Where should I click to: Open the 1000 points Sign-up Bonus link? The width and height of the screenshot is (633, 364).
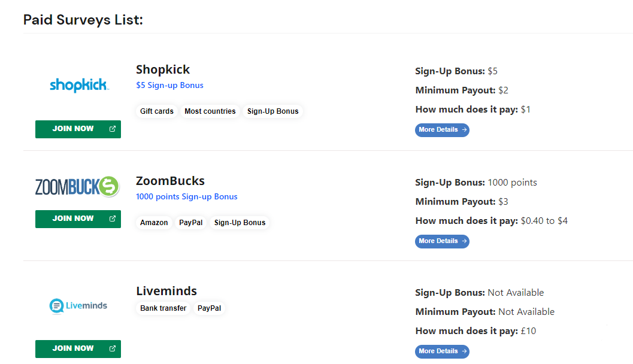point(186,197)
